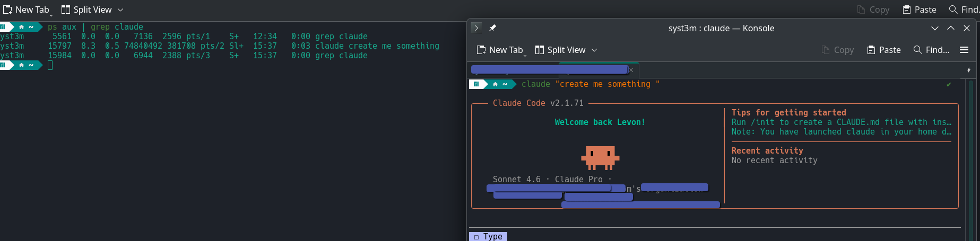This screenshot has width=980, height=241.
Task: Click Copy in the front Konsole toolbar
Action: click(838, 50)
